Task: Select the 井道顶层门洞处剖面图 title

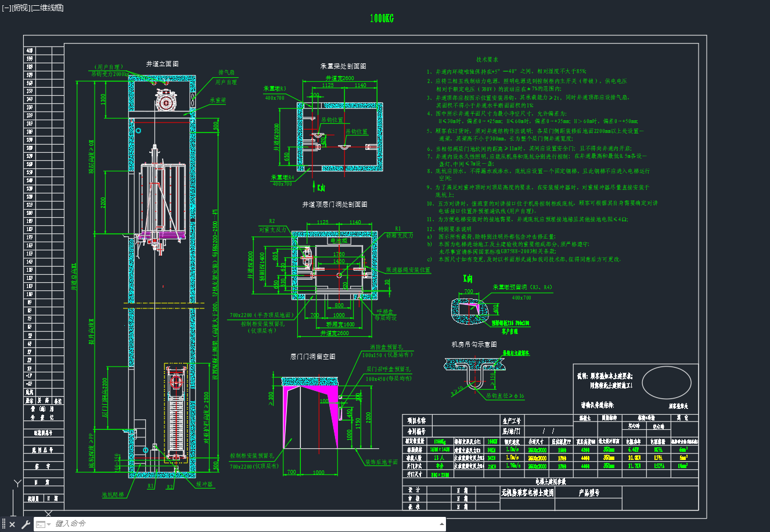Action: point(334,204)
